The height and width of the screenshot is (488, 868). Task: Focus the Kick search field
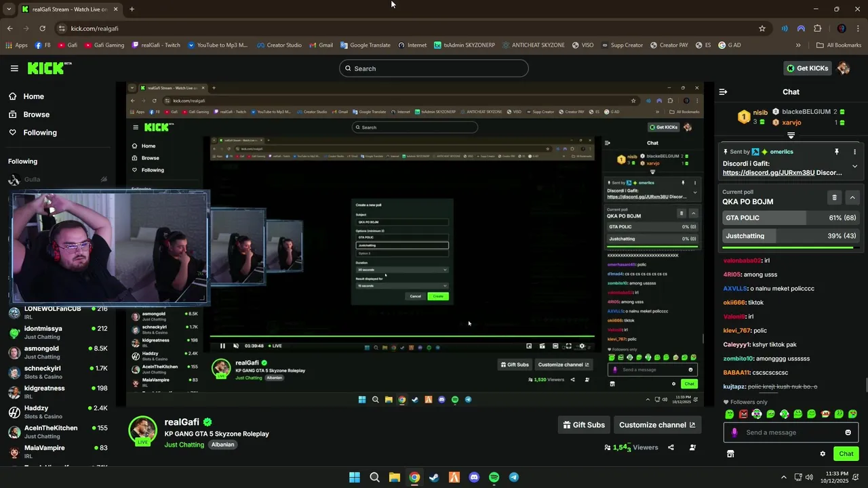click(434, 68)
